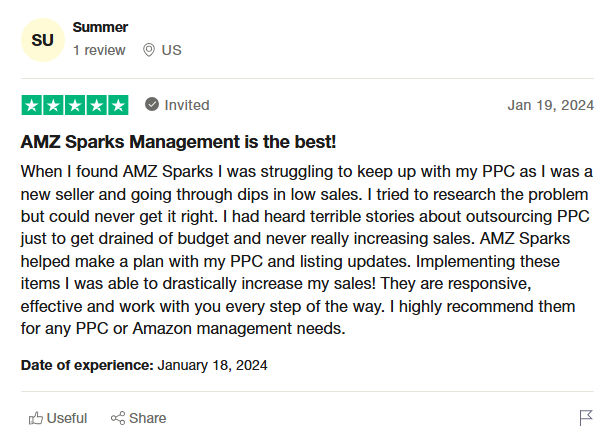612x441 pixels.
Task: Open review title AMZ Sparks Management is the best
Action: [178, 142]
